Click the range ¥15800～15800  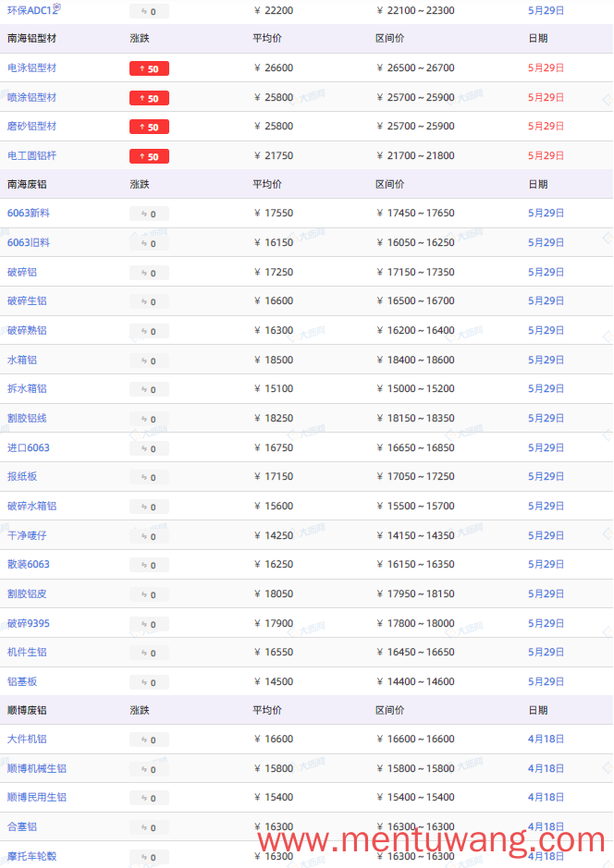tap(415, 769)
